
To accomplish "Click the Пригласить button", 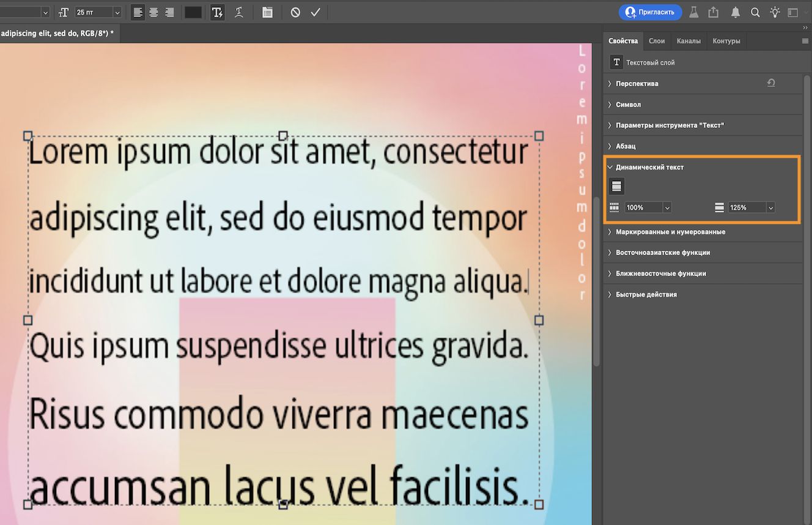I will click(x=650, y=12).
